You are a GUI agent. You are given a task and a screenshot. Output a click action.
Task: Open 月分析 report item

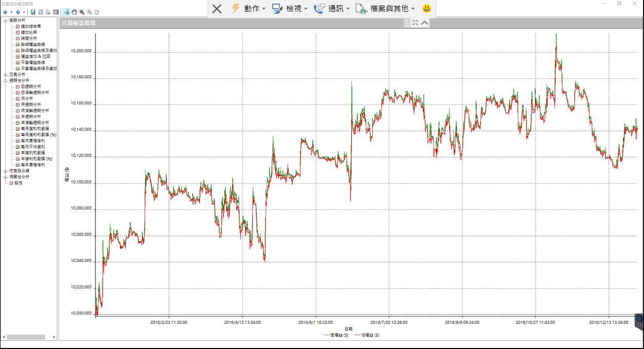tap(27, 98)
